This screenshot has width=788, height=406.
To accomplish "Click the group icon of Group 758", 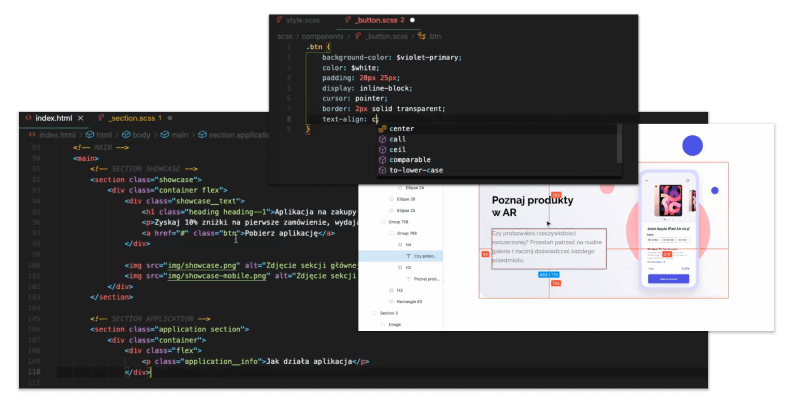I will pos(383,222).
